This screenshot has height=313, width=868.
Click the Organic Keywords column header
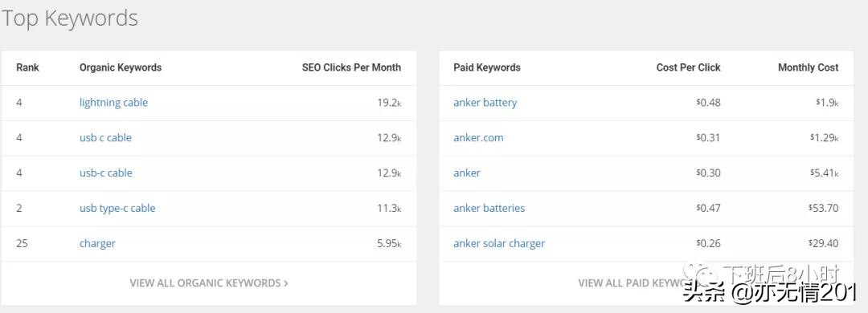click(x=121, y=67)
